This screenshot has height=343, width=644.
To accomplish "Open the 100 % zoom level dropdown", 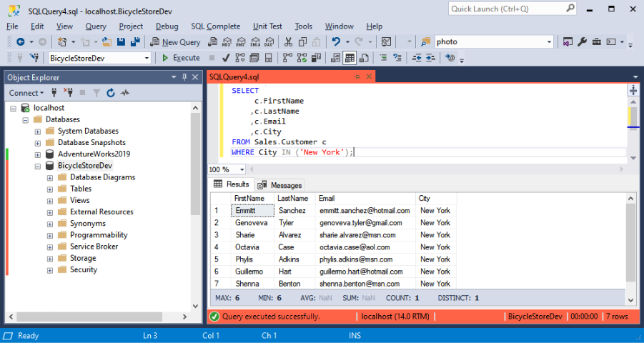I will coord(242,169).
